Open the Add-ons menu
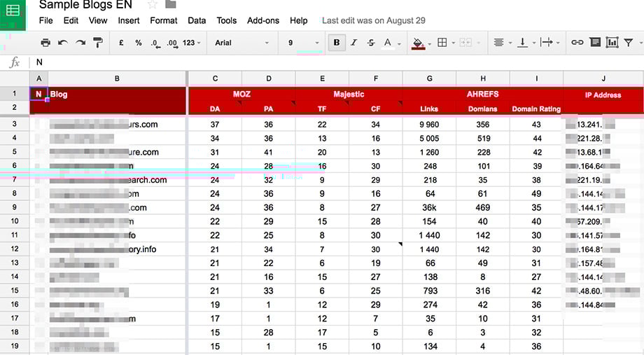This screenshot has width=644, height=355. (262, 20)
